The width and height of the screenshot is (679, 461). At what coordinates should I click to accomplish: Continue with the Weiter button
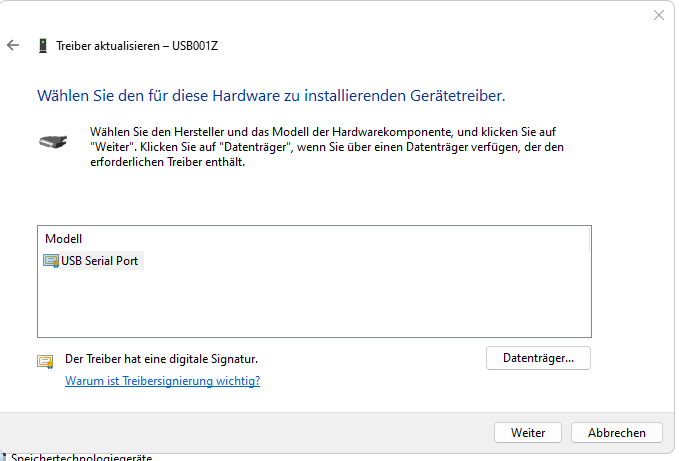click(x=528, y=432)
